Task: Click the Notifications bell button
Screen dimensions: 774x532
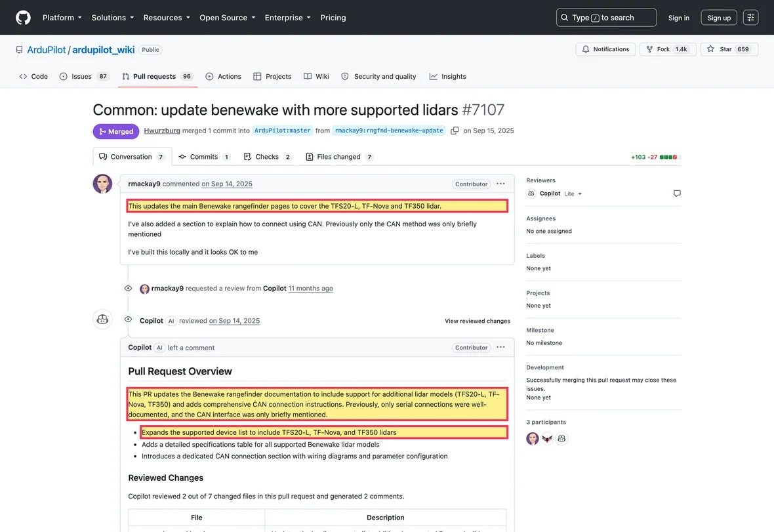Action: (605, 49)
